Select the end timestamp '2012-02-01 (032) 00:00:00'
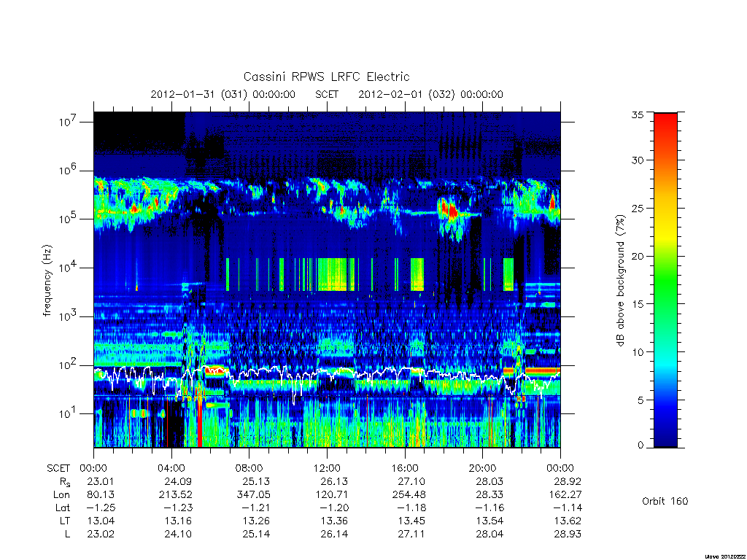Image resolution: width=747 pixels, height=560 pixels. tap(430, 94)
